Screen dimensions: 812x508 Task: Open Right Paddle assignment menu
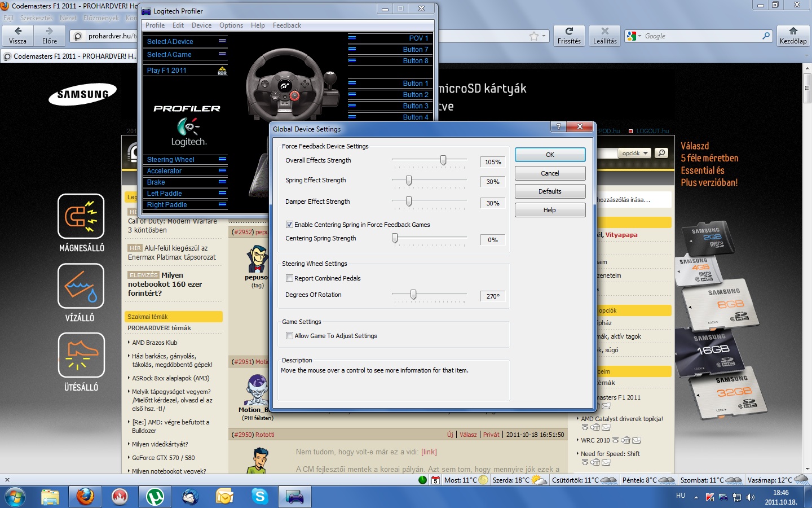coord(222,204)
